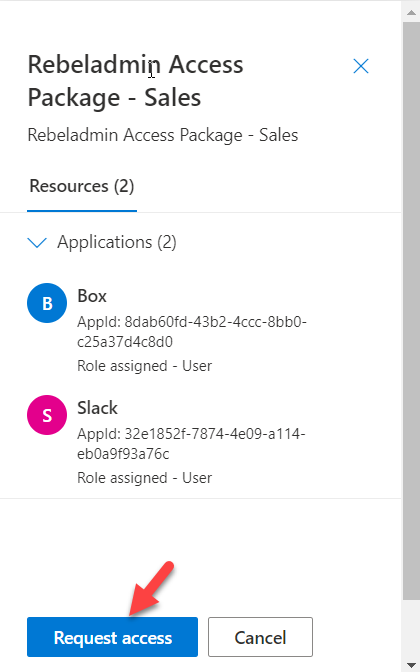Screen dimensions: 420x672
Task: Collapse the Applications section chevron
Action: (37, 243)
